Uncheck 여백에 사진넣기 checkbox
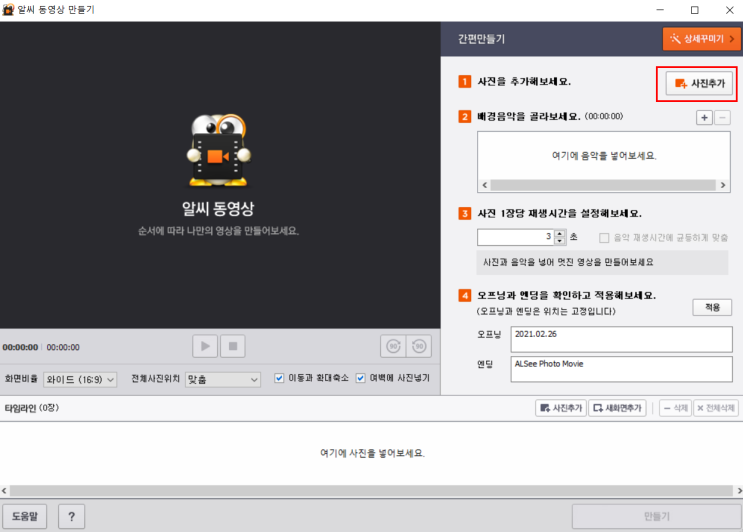Screen dimensions: 743x532 coord(361,378)
